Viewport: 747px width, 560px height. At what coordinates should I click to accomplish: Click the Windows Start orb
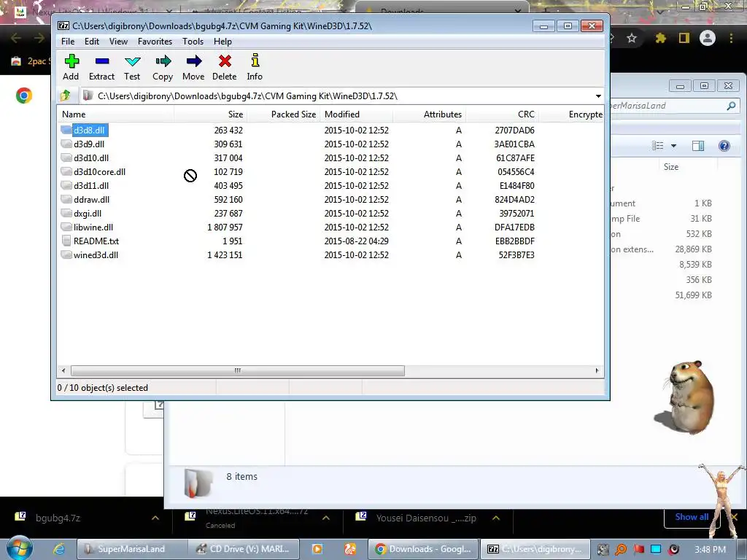coord(20,548)
